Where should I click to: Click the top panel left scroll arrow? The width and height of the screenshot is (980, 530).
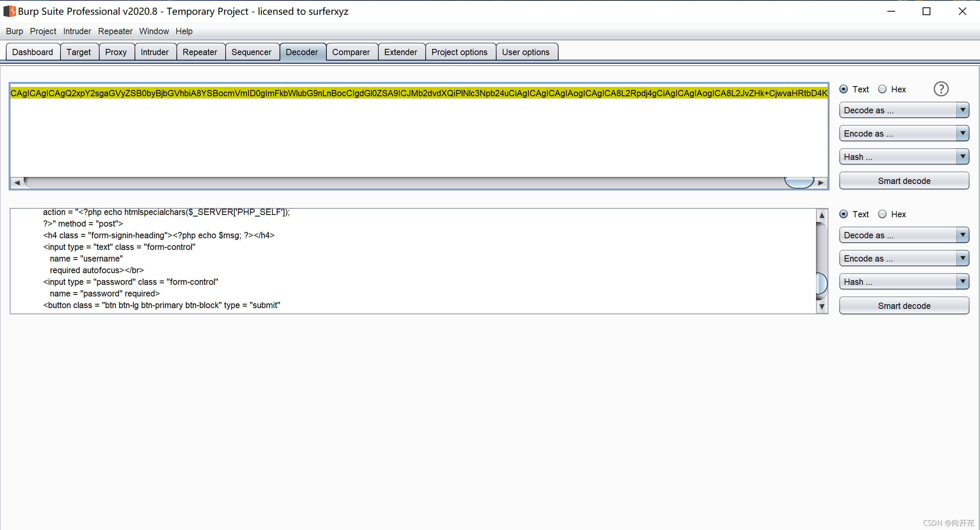click(17, 182)
